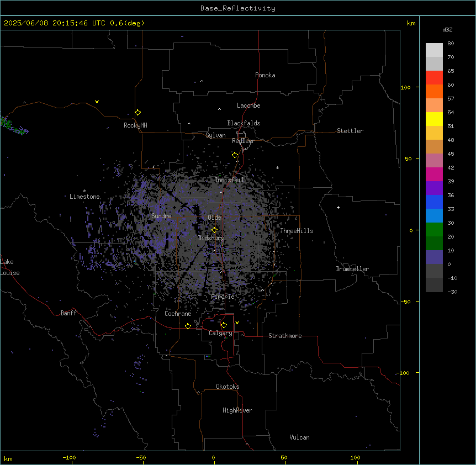This screenshot has height=465, width=476.
Task: Click the yellow V marker east of Calgary
Action: [x=237, y=323]
